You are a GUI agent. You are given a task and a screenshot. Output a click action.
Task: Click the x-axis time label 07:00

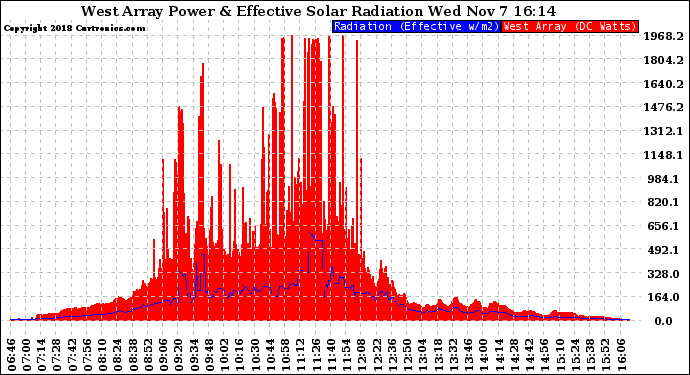pyautogui.click(x=27, y=355)
